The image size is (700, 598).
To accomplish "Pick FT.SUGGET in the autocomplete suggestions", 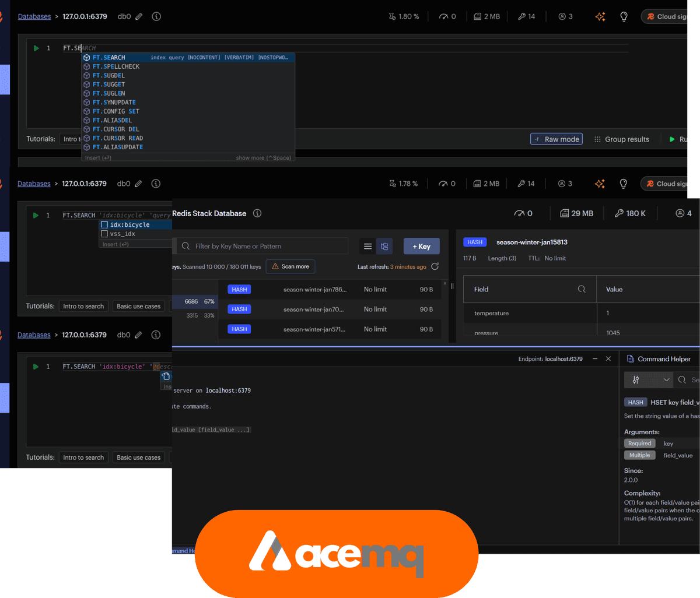I will 108,85.
